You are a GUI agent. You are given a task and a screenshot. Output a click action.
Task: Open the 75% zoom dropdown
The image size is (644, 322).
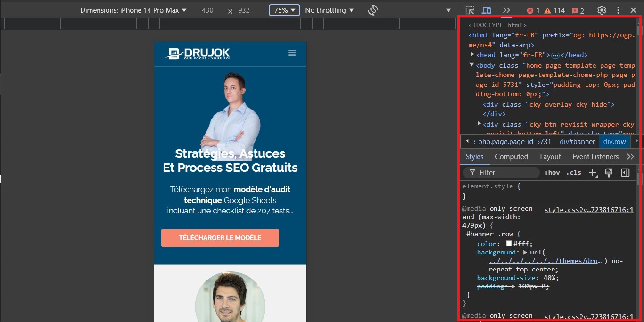[284, 10]
